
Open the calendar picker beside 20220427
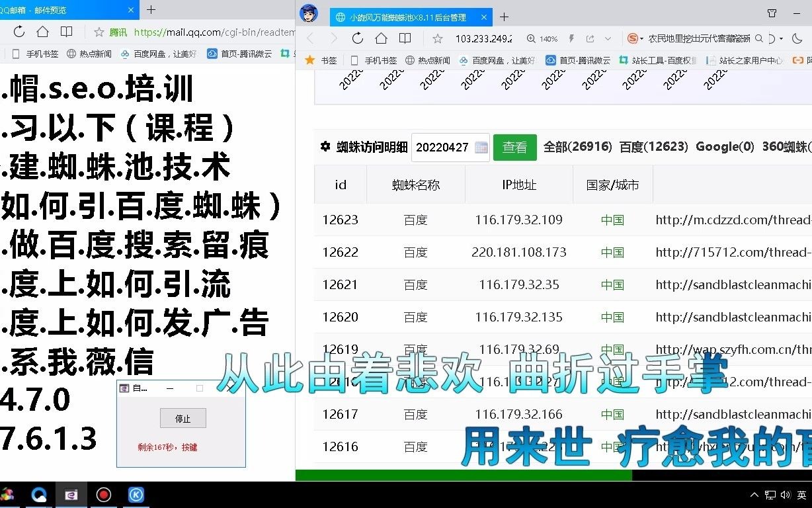tap(481, 148)
